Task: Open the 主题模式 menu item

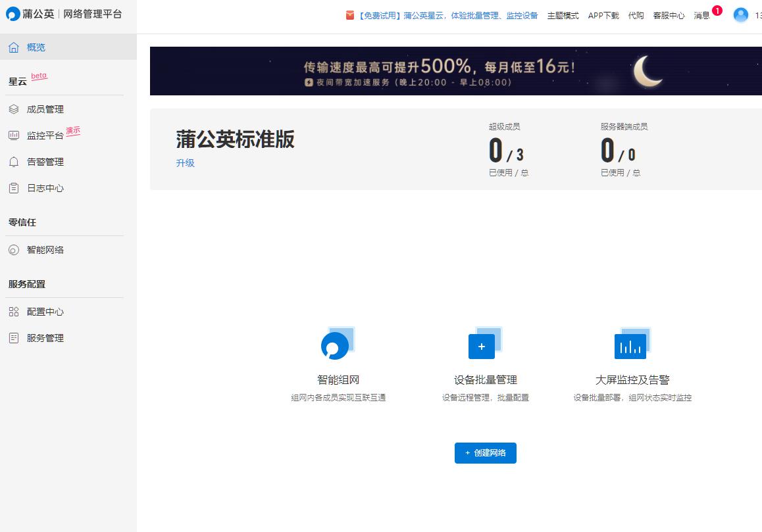Action: [562, 15]
